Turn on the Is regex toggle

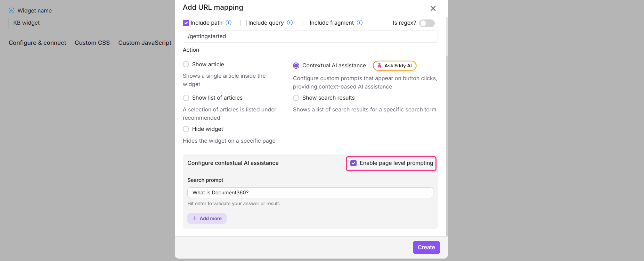[427, 23]
